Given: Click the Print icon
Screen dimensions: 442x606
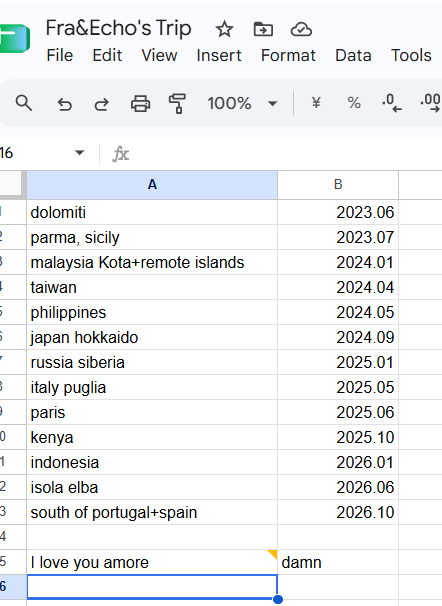Looking at the screenshot, I should click(140, 104).
